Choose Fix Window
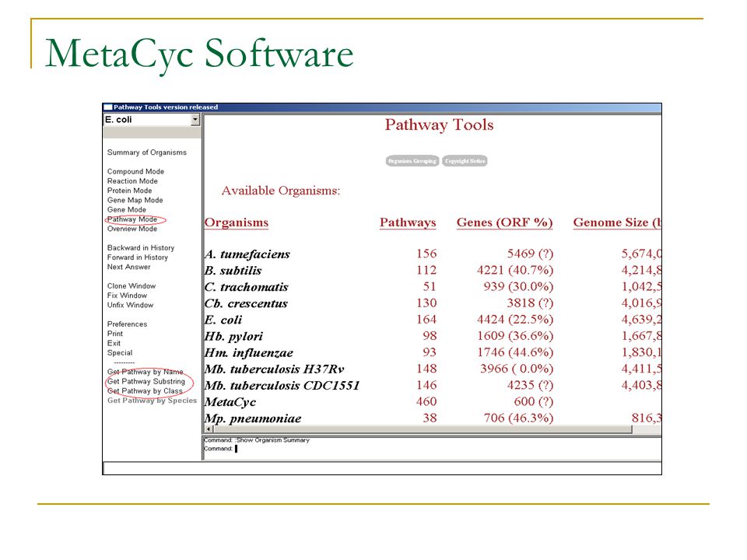The width and height of the screenshot is (747, 560). click(x=127, y=296)
